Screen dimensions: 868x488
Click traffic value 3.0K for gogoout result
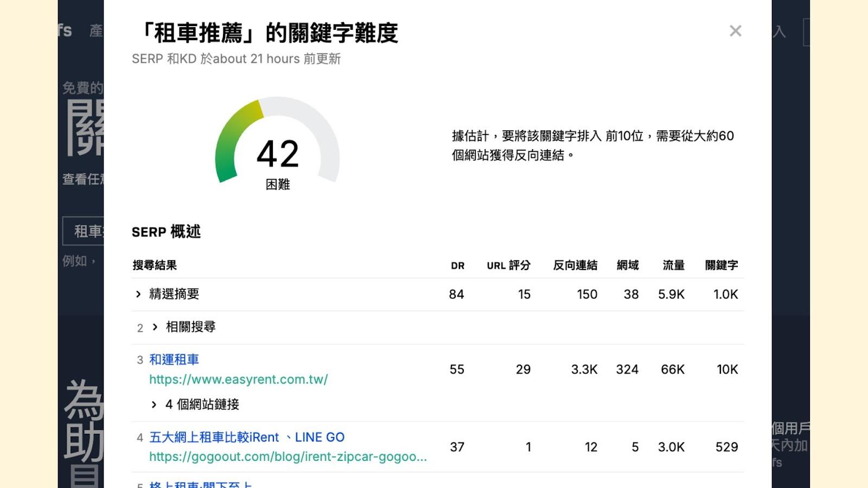[671, 447]
